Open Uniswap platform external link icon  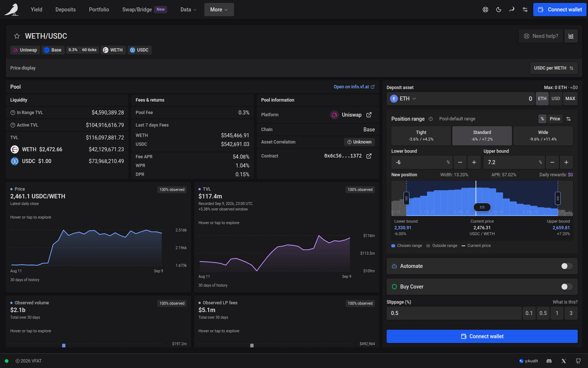tap(369, 115)
